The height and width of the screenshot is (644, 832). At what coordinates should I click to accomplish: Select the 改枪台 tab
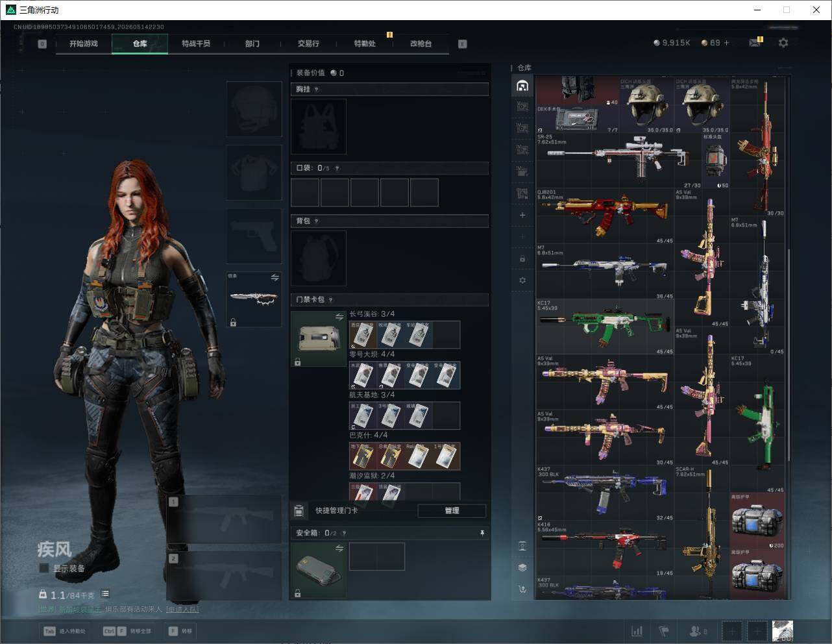pos(421,43)
